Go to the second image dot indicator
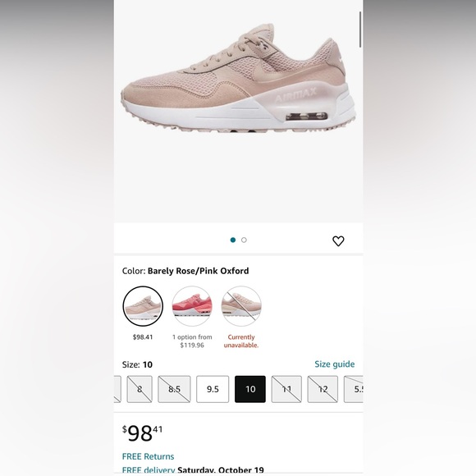This screenshot has height=476, width=476. click(244, 240)
